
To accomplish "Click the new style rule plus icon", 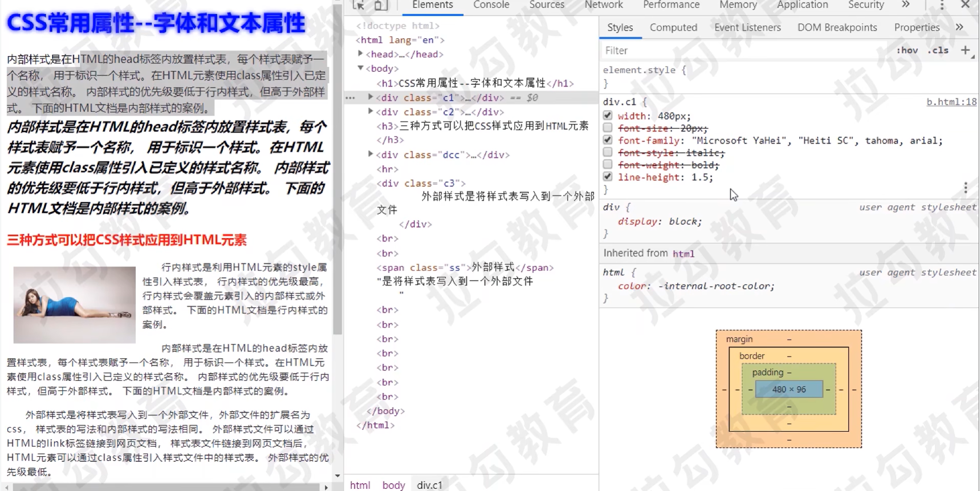I will pos(965,50).
